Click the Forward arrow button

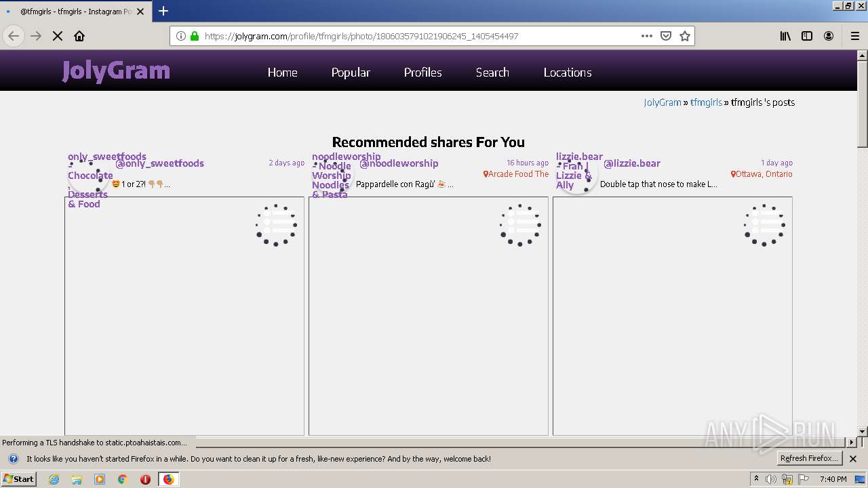(x=36, y=36)
